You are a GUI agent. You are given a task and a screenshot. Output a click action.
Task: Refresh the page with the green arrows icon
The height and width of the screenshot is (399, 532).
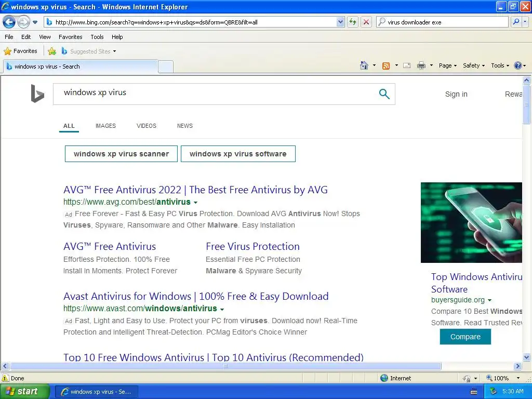353,22
